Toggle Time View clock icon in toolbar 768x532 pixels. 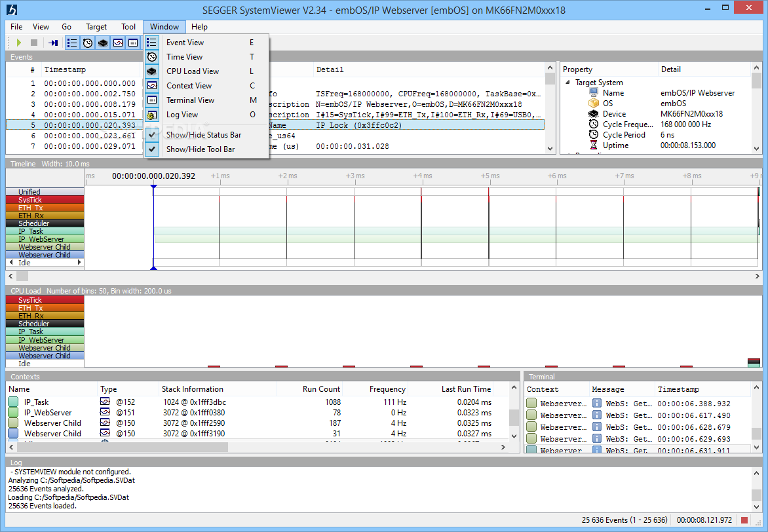[x=88, y=43]
